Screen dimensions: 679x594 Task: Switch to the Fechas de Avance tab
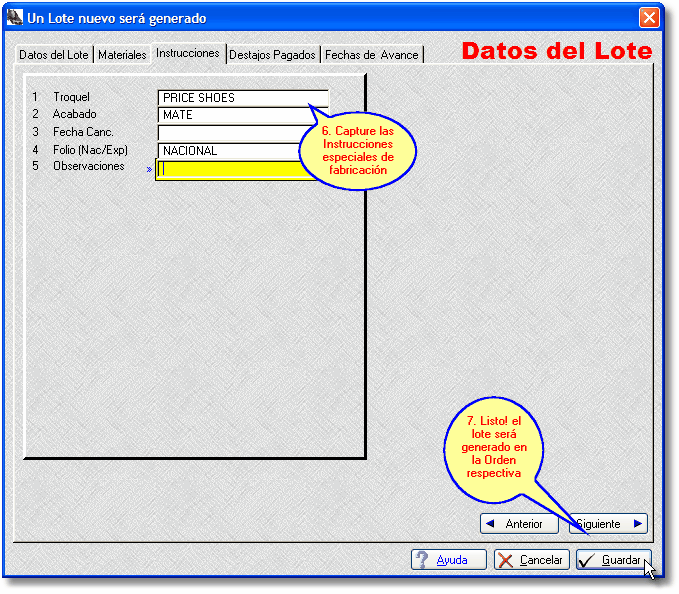[x=371, y=55]
